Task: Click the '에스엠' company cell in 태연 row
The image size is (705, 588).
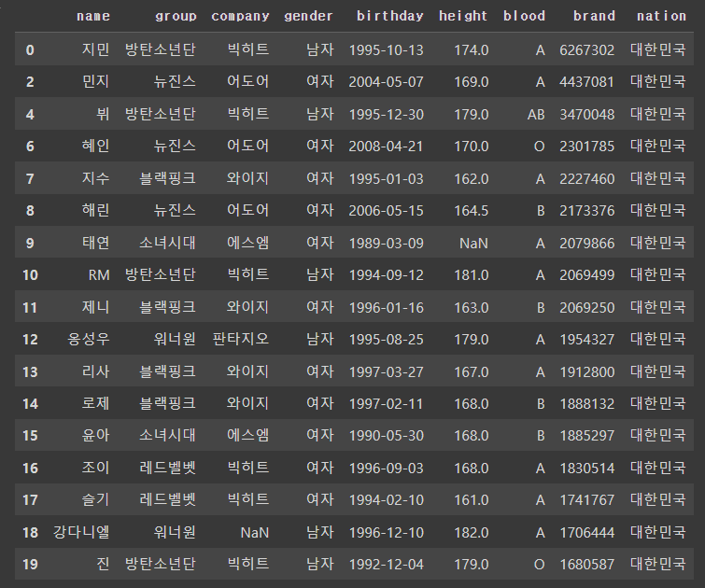Action: click(x=247, y=243)
